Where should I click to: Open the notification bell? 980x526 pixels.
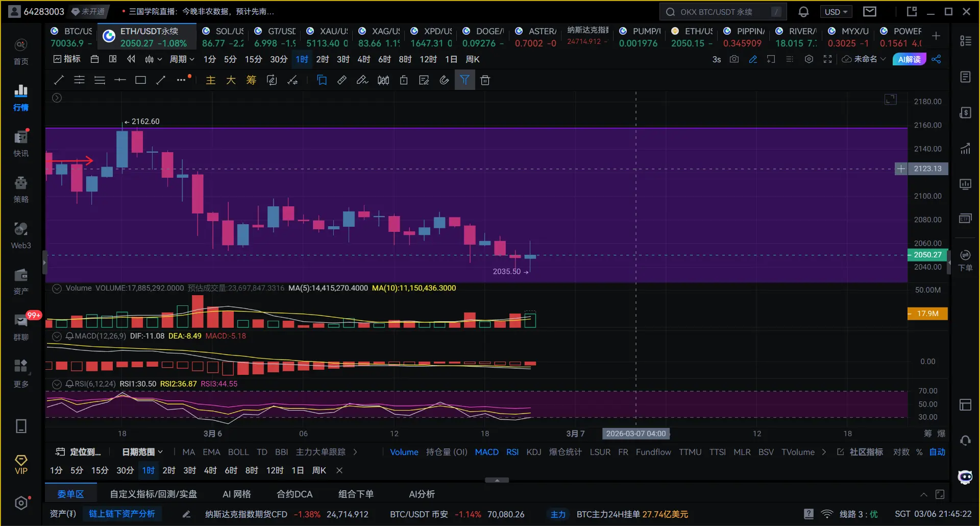(x=803, y=12)
